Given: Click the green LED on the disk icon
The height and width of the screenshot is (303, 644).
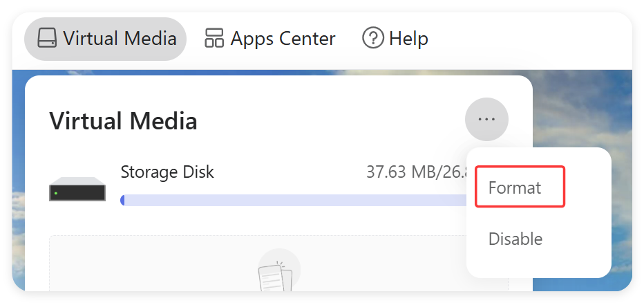Looking at the screenshot, I should [56, 193].
